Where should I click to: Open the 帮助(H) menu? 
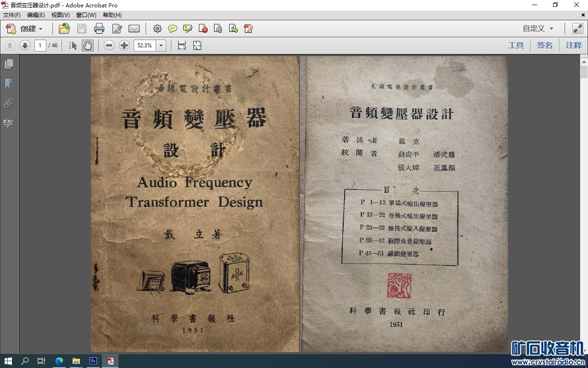(112, 15)
